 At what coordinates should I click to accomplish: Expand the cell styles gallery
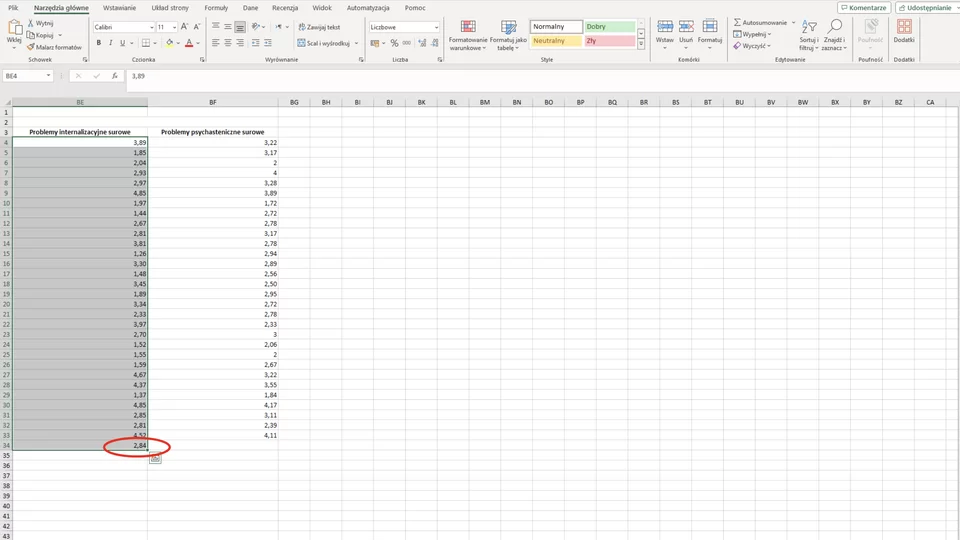(641, 45)
